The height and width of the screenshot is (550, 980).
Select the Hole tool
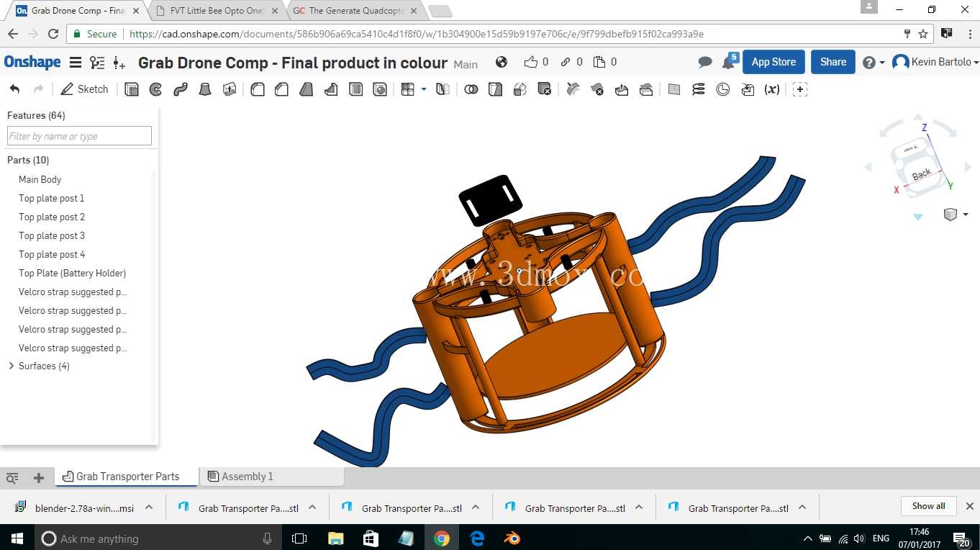(380, 89)
